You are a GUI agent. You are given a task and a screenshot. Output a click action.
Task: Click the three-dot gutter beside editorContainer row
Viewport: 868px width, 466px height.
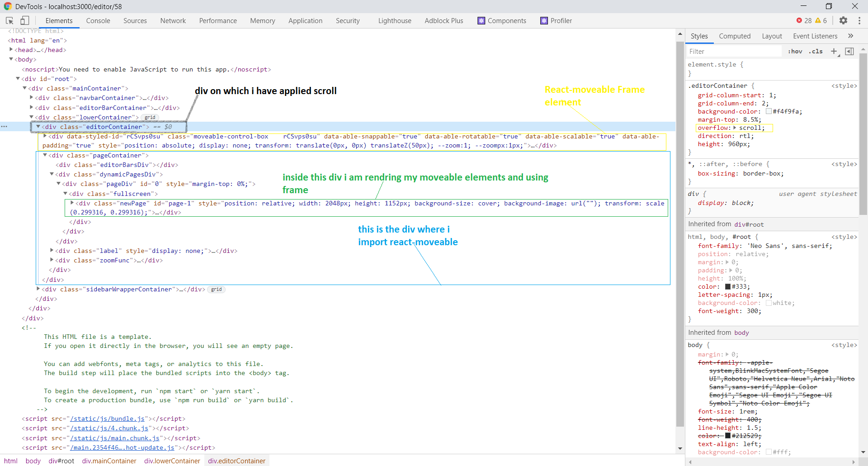coord(4,127)
